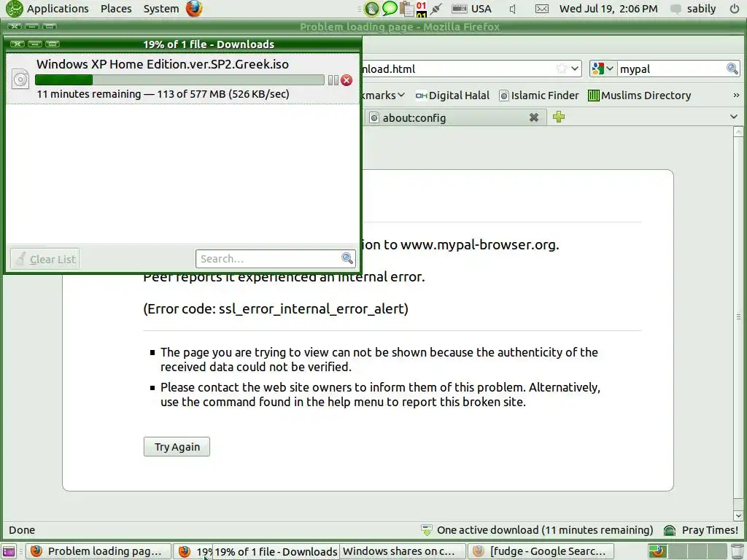
Task: Click the page scrollbar down arrow
Action: click(738, 516)
